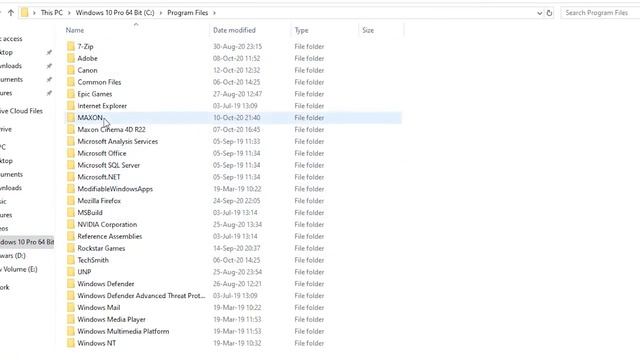Click the Search Program Files box
The height and width of the screenshot is (360, 640).
(600, 13)
